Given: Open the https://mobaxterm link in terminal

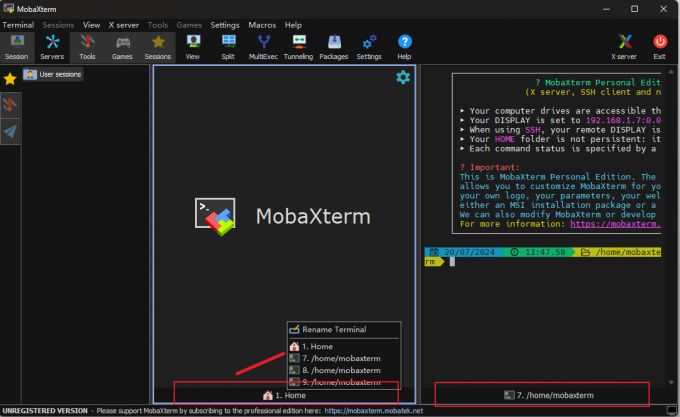Looking at the screenshot, I should (x=615, y=224).
